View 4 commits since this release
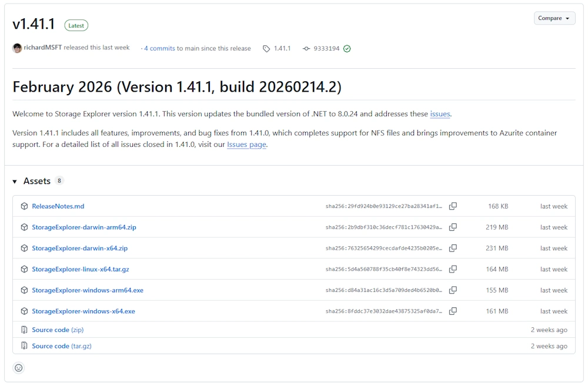This screenshot has width=588, height=386. (159, 48)
